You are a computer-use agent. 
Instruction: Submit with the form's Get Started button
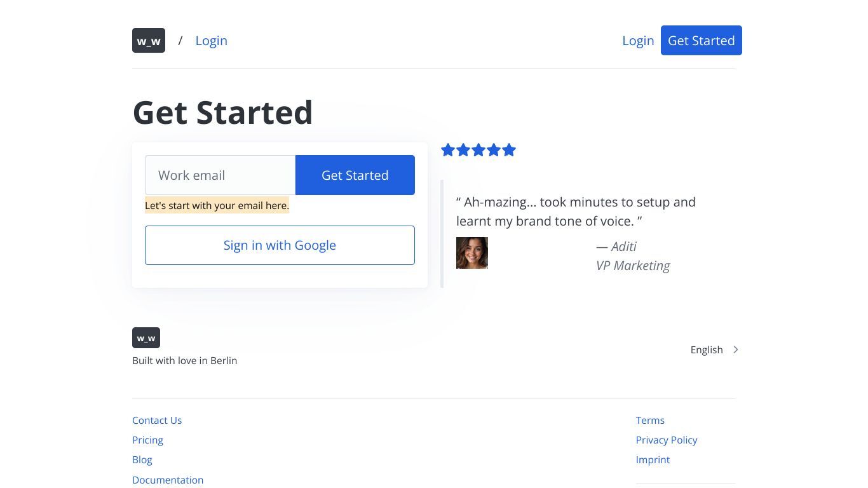pos(355,175)
